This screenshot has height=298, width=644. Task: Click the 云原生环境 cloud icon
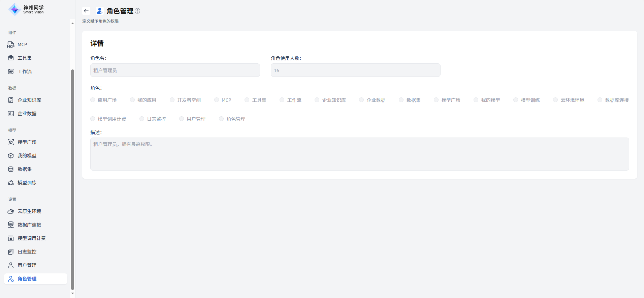point(11,211)
